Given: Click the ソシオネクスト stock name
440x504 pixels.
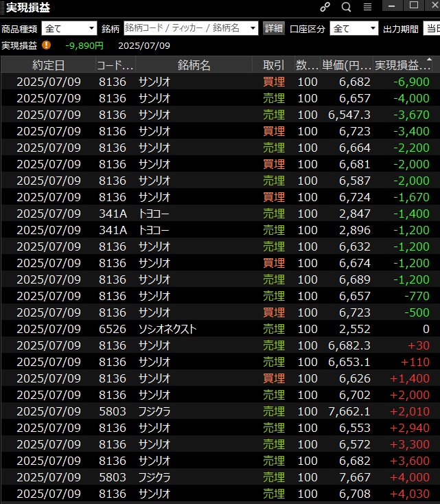Looking at the screenshot, I should (x=167, y=329).
